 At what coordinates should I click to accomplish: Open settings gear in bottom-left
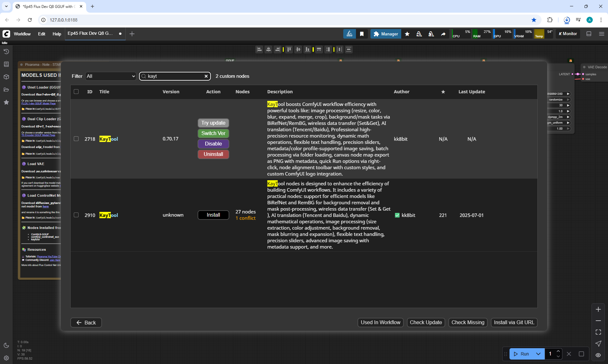point(6,358)
